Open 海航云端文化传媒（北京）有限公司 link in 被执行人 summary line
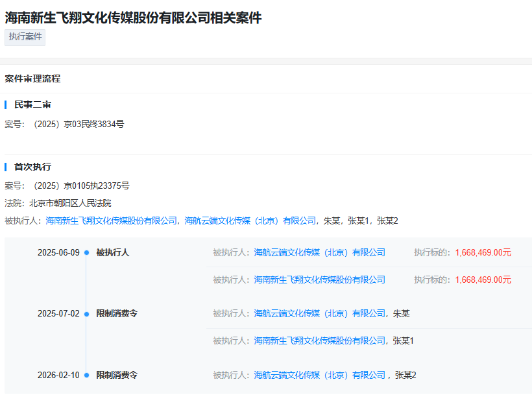Image resolution: width=532 pixels, height=395 pixels. pyautogui.click(x=250, y=221)
